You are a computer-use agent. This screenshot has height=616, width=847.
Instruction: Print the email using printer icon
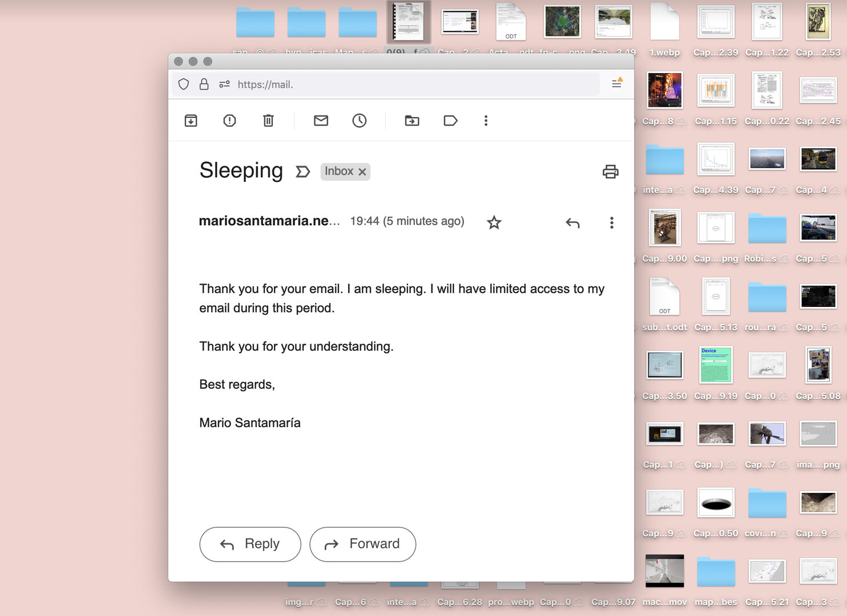click(610, 171)
